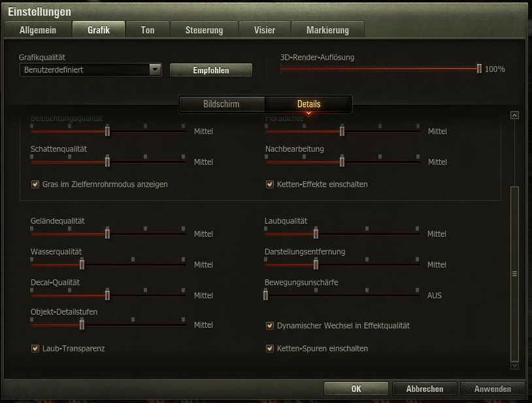
Task: Click the Grafikqualität dropdown arrow
Action: (x=155, y=69)
